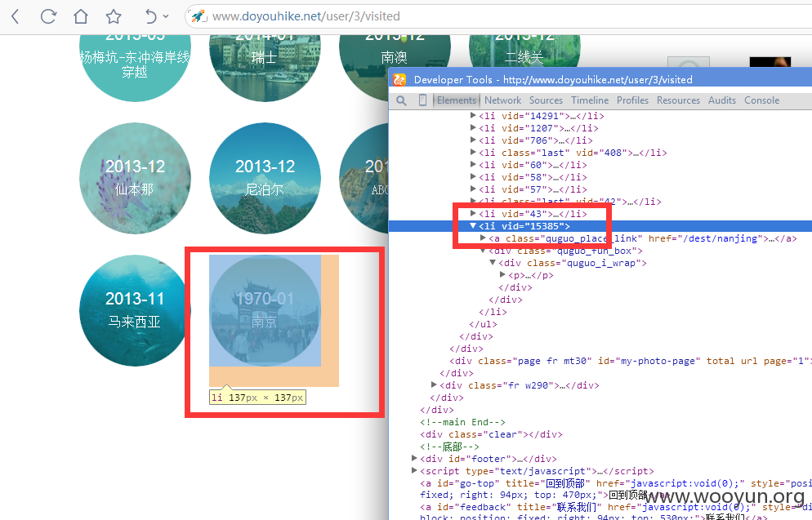812x520 pixels.
Task: Click the /dest/nanjing href value
Action: point(722,238)
